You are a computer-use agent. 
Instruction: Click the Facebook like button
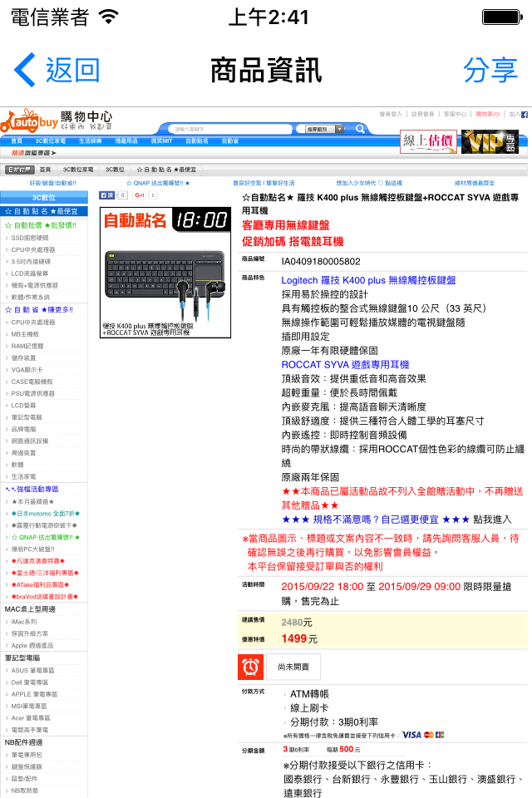[107, 195]
